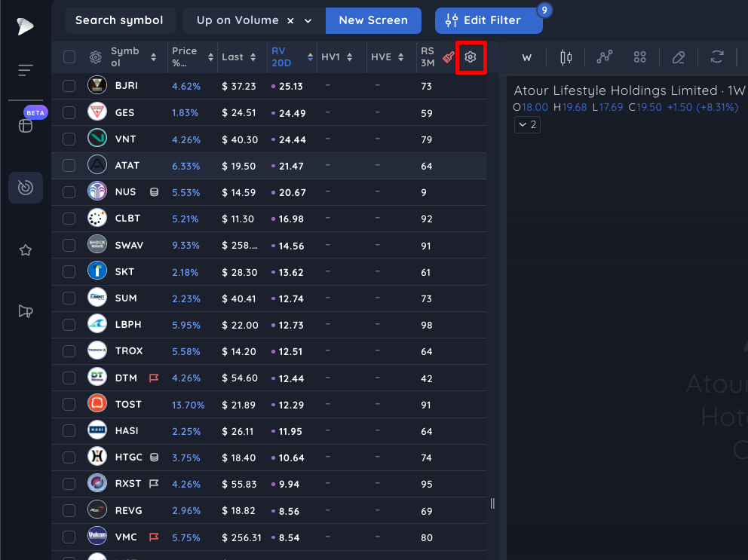Check the GES row checkbox
Screen dimensions: 748x560
[x=69, y=112]
